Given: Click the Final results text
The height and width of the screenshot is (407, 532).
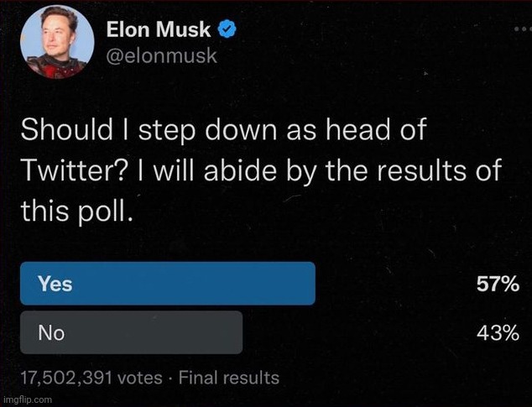Looking at the screenshot, I should point(231,378).
